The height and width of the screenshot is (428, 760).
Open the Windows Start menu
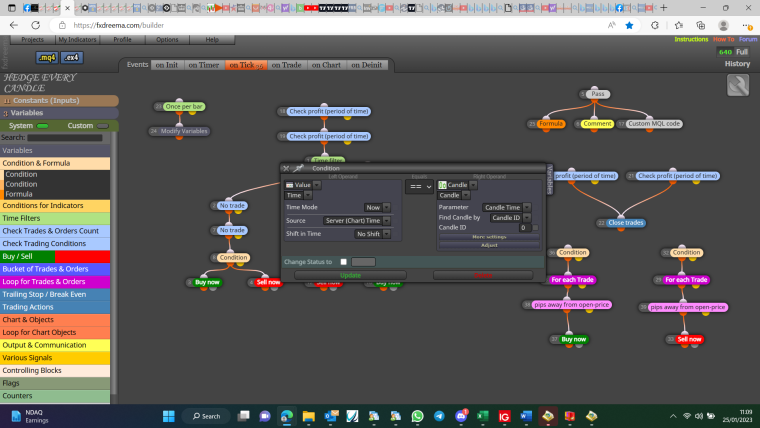(168, 416)
